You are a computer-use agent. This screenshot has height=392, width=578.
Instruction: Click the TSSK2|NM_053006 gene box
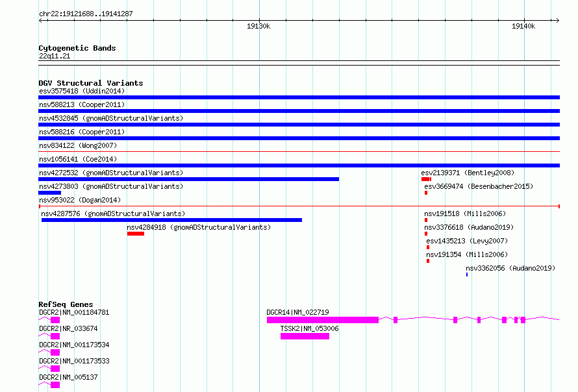click(x=305, y=336)
